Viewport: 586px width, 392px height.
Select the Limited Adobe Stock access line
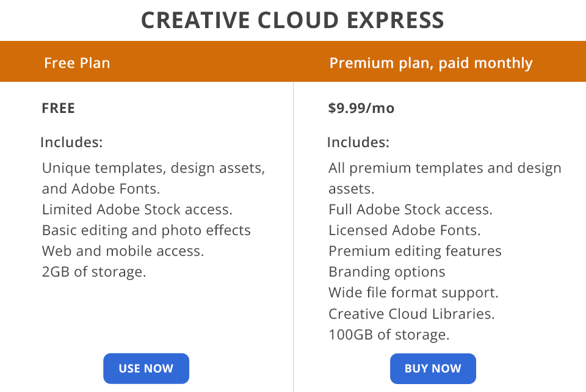click(x=137, y=209)
